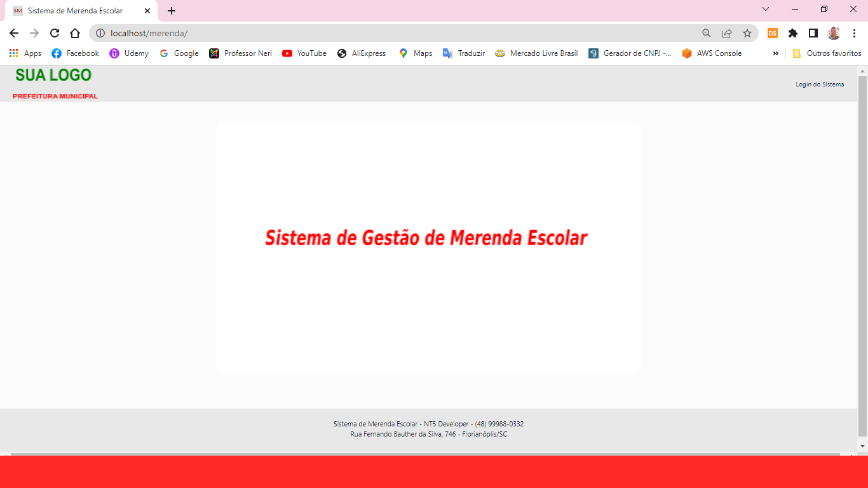Select Sistema de Merenda Escolar tab
868x488 pixels.
[x=75, y=11]
